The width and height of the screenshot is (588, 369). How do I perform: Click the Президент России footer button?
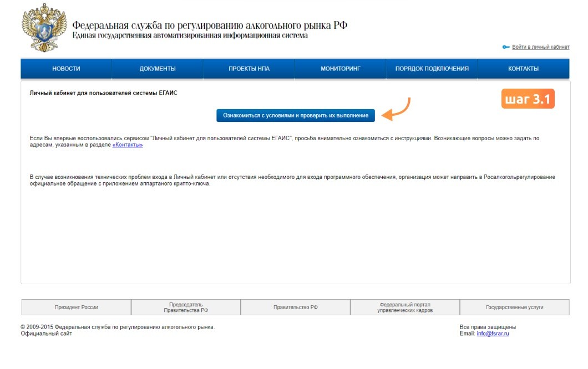tap(76, 307)
